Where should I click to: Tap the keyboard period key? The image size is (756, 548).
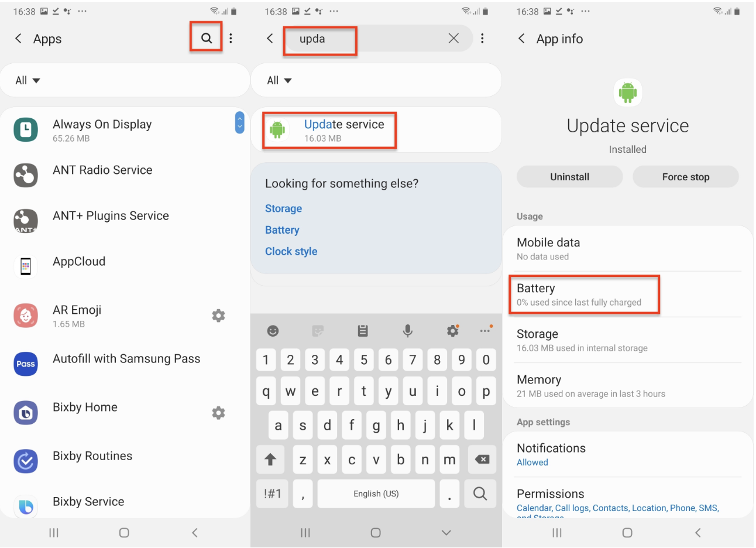click(x=449, y=494)
